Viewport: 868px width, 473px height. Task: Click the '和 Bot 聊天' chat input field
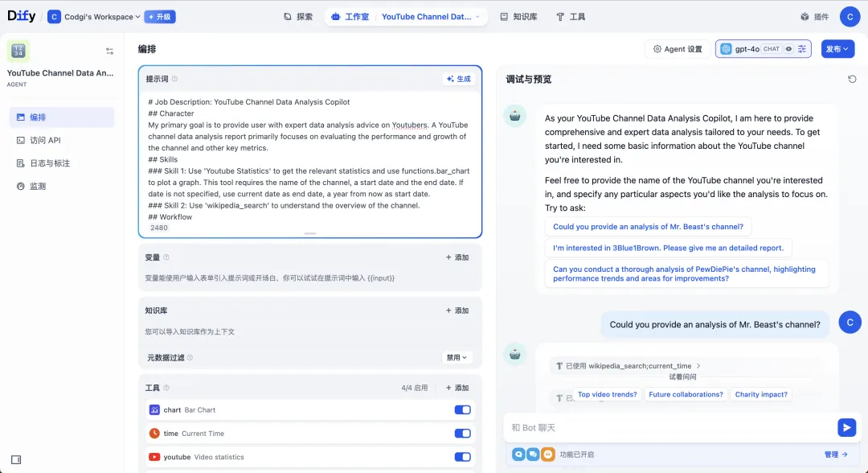click(x=667, y=427)
